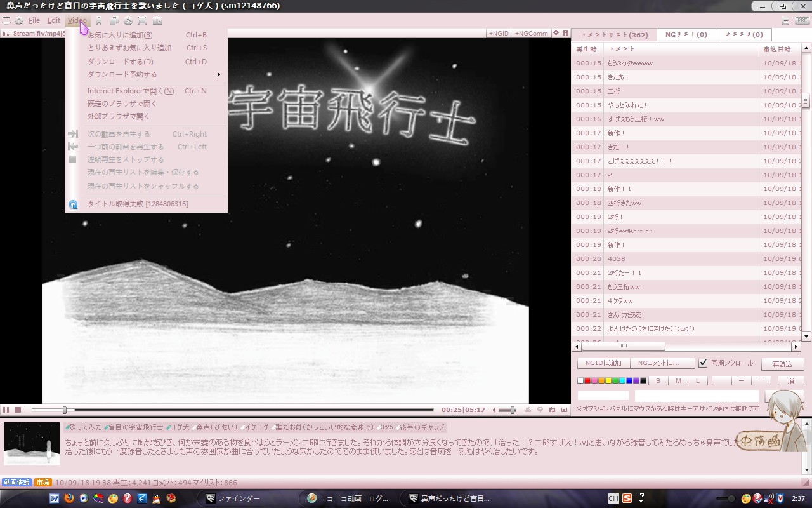Image resolution: width=812 pixels, height=508 pixels.
Task: Pause the video playback
Action: [6, 410]
